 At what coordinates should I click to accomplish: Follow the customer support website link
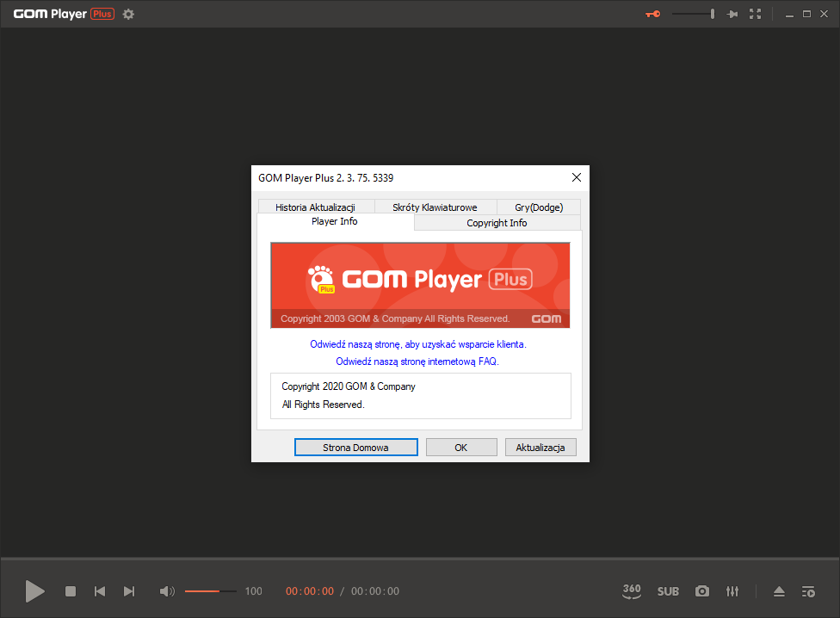(x=418, y=344)
